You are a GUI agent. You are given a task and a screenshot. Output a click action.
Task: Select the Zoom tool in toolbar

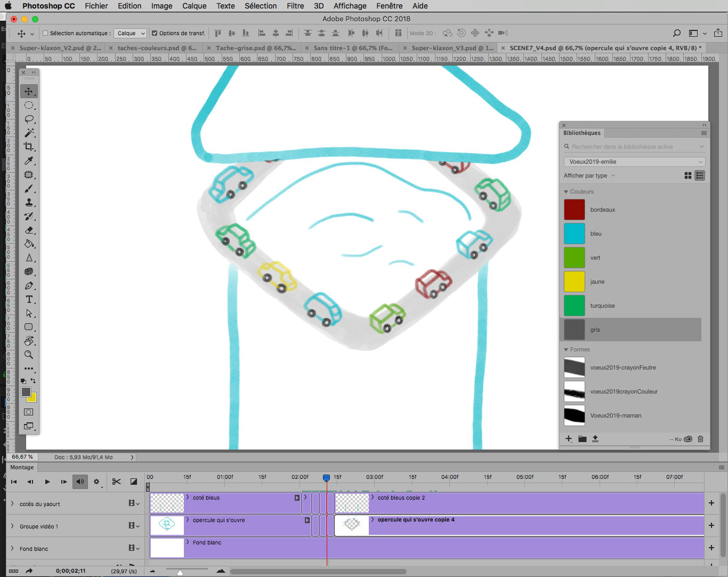point(29,355)
